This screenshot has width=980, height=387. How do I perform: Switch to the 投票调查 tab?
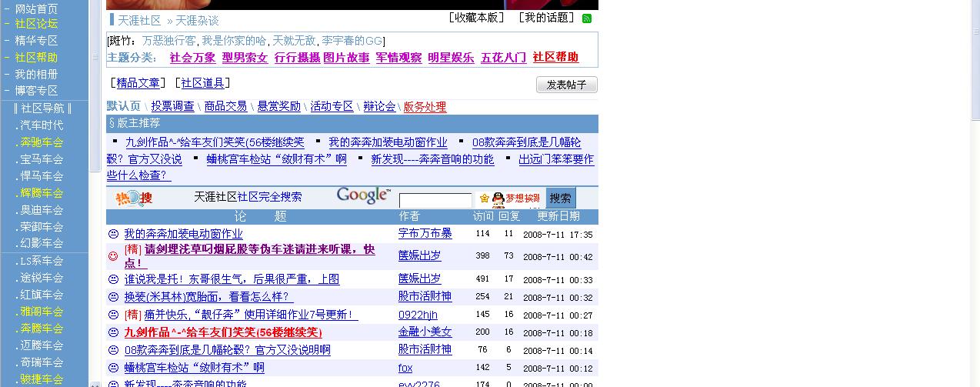(x=172, y=107)
